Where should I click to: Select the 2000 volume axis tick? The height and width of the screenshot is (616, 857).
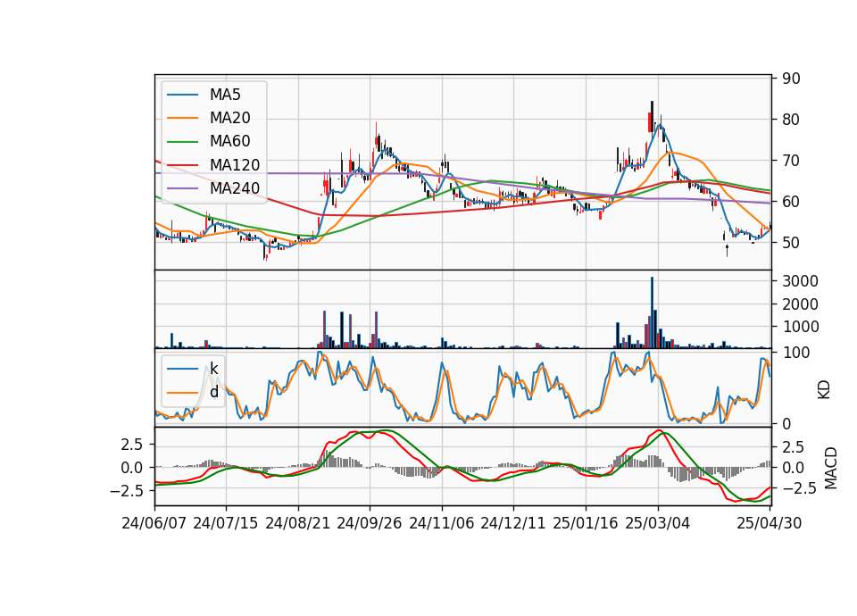tap(800, 304)
